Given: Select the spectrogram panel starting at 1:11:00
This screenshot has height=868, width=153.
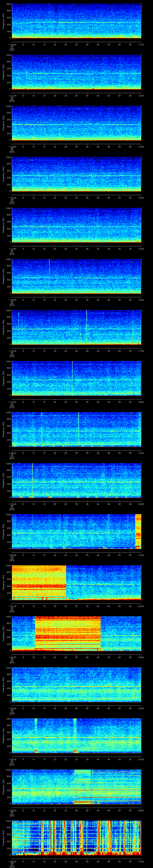Looking at the screenshot, I should click(x=76, y=72).
